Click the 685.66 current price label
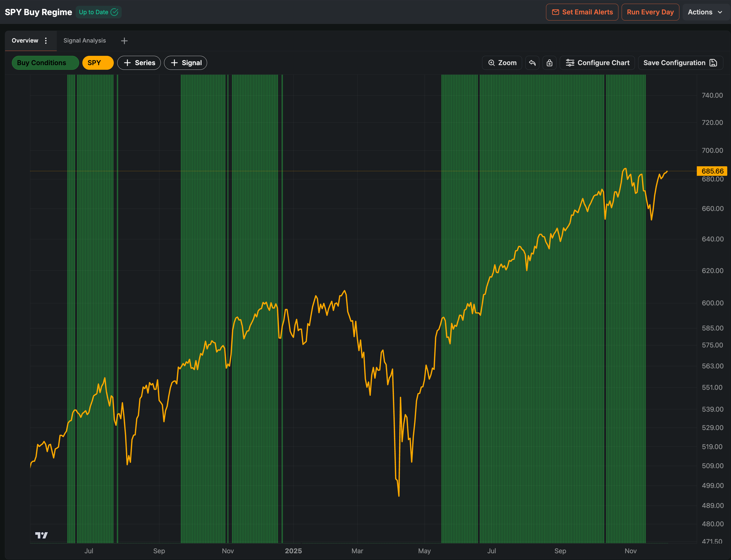The width and height of the screenshot is (731, 560). click(712, 171)
